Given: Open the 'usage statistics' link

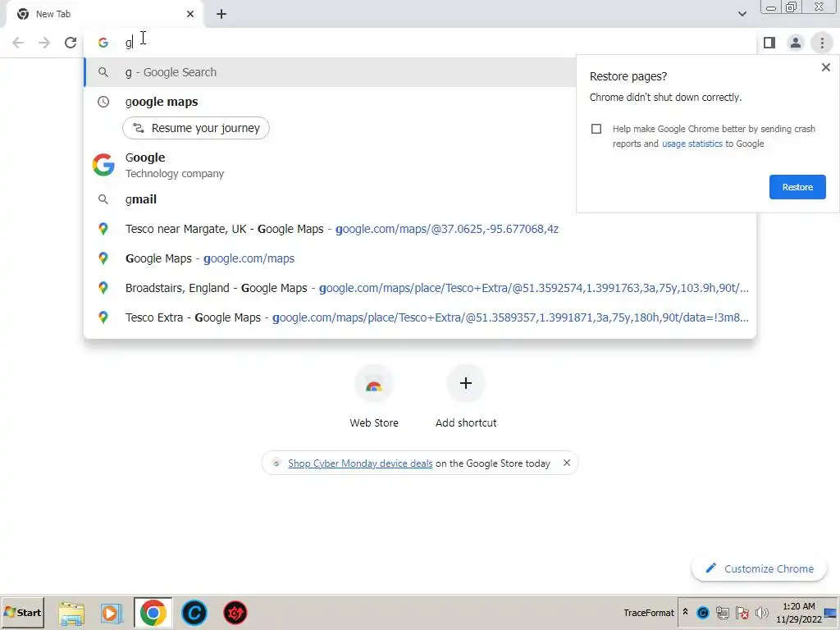Looking at the screenshot, I should [x=692, y=144].
